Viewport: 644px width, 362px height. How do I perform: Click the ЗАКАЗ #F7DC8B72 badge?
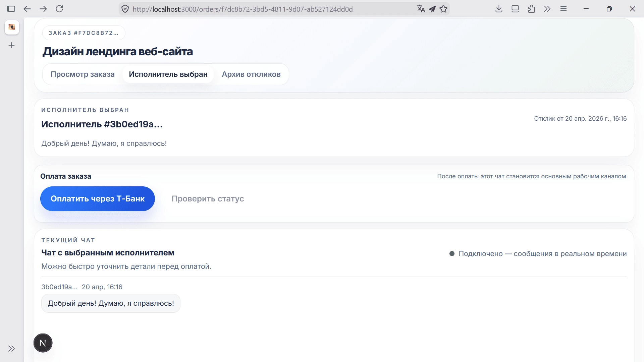tap(84, 33)
